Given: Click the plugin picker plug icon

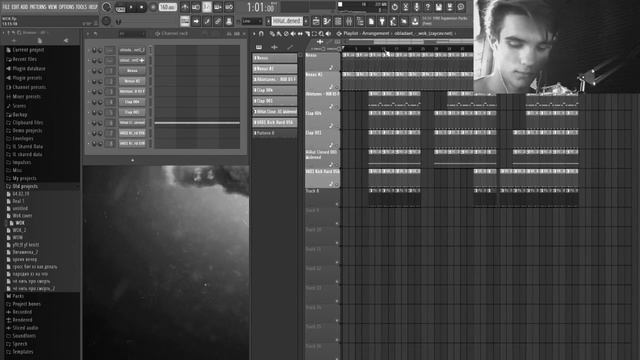Looking at the screenshot, I should click(x=382, y=21).
